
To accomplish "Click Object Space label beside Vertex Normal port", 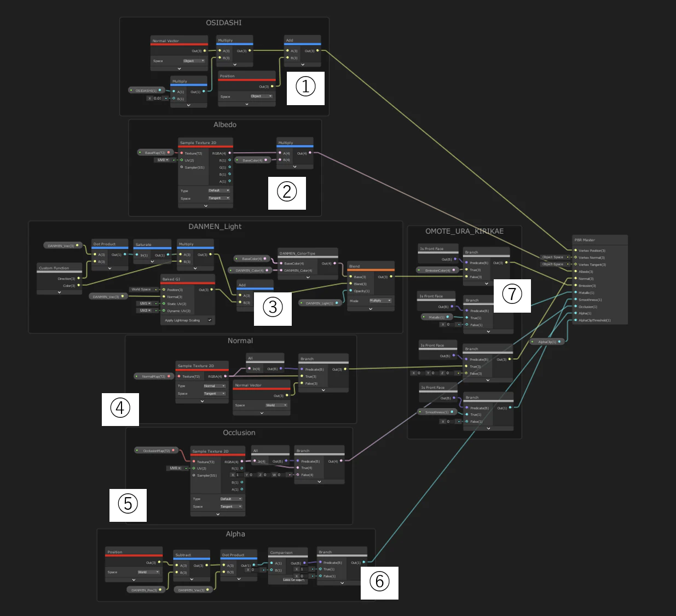I will point(553,257).
